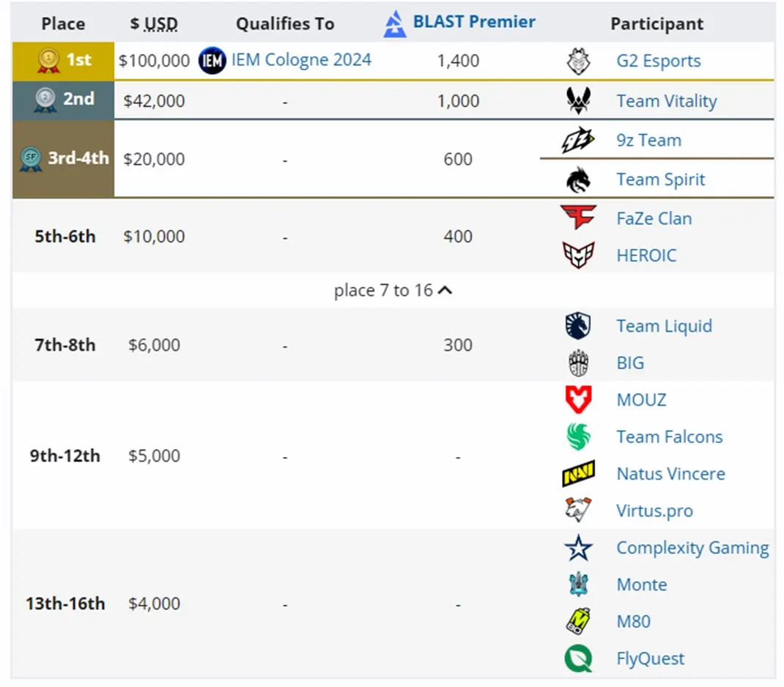Open the Team Falcons team page
The height and width of the screenshot is (687, 784).
(x=669, y=437)
